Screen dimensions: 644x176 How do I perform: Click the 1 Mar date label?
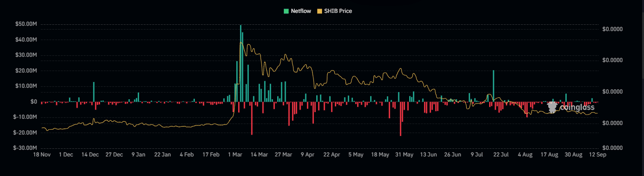(x=235, y=155)
